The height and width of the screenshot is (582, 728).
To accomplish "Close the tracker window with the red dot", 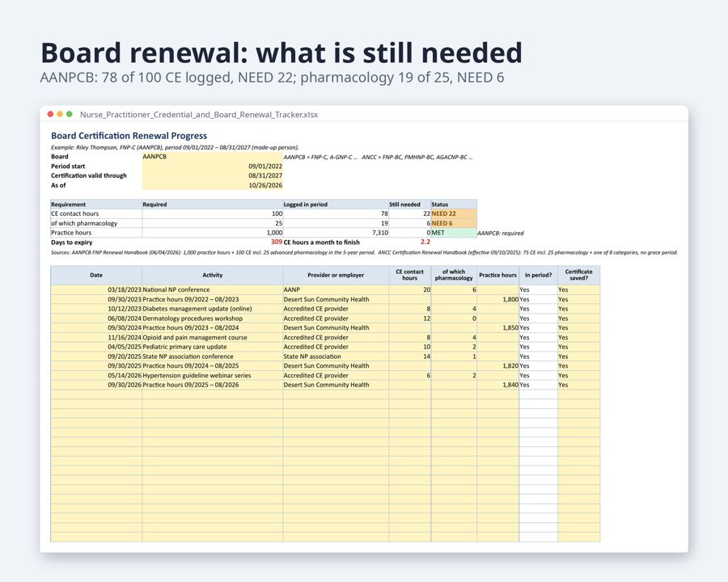I will click(51, 114).
